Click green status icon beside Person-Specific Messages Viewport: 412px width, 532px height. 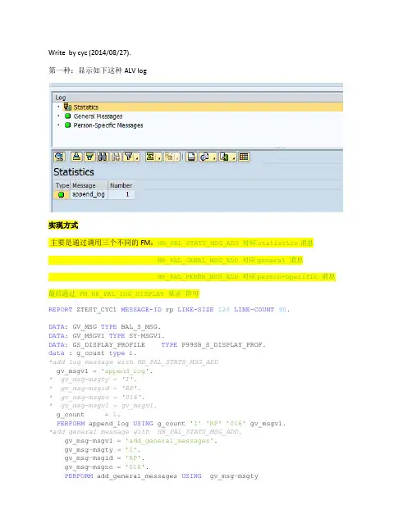tap(67, 125)
